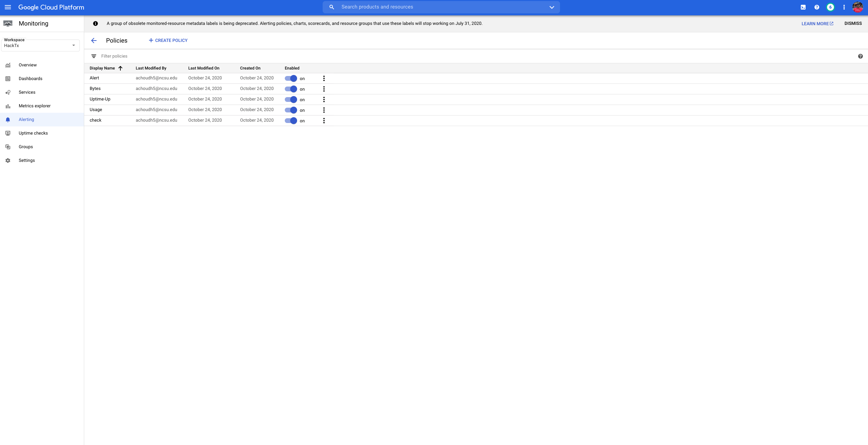Click the sort arrow next to Display Name
Image resolution: width=868 pixels, height=445 pixels.
(120, 68)
